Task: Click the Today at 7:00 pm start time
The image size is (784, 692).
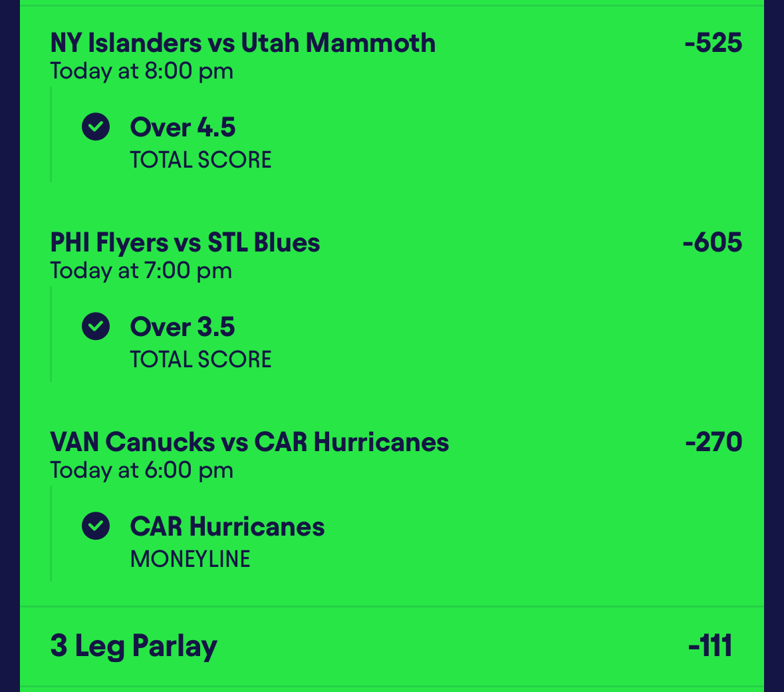Action: (141, 271)
